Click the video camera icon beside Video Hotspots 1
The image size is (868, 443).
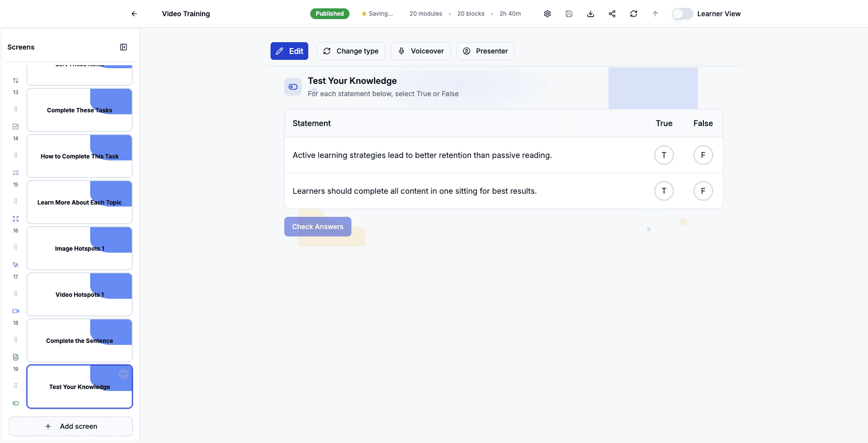(15, 311)
